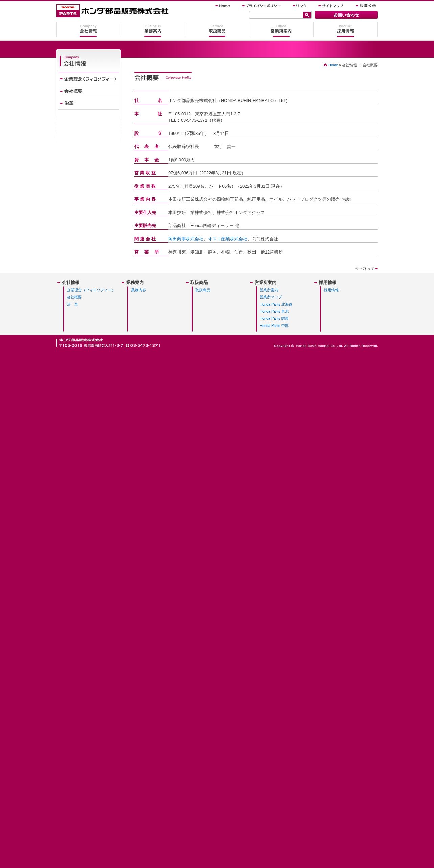Open footer link Honda Parts 中部
Image resolution: width=434 pixels, height=868 pixels.
[274, 326]
